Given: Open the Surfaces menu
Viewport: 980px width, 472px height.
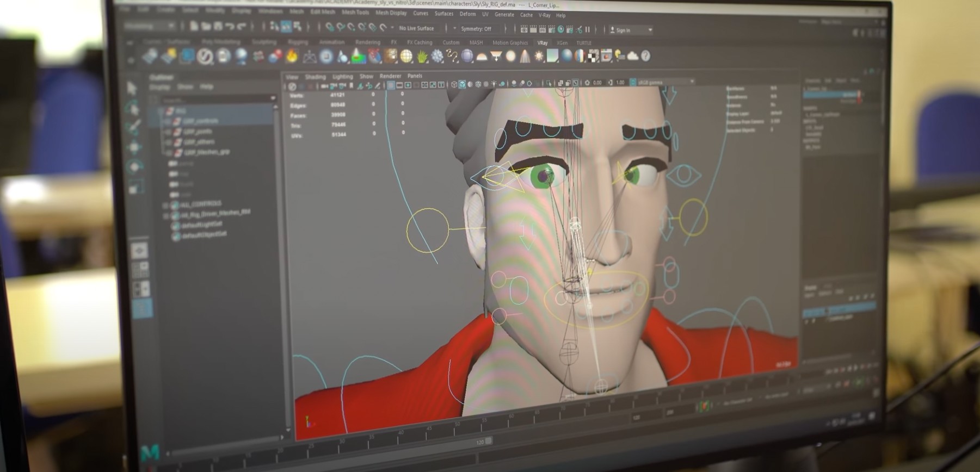Looking at the screenshot, I should point(443,14).
